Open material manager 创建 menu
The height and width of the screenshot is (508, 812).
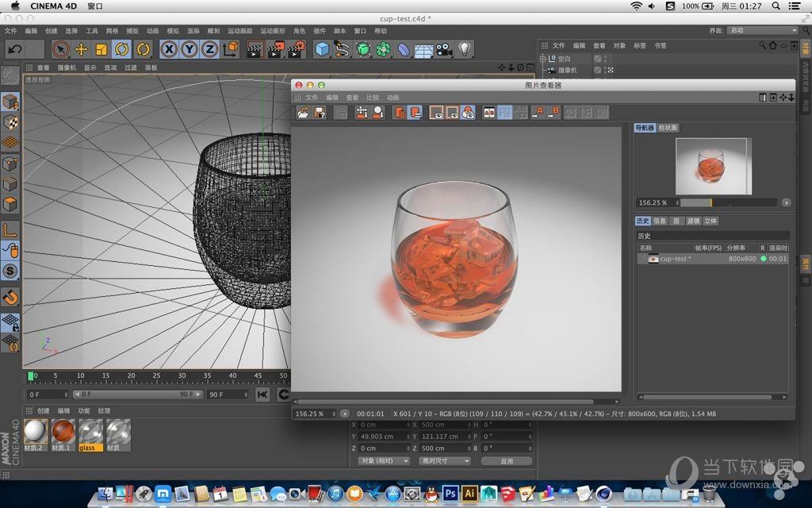pos(43,410)
